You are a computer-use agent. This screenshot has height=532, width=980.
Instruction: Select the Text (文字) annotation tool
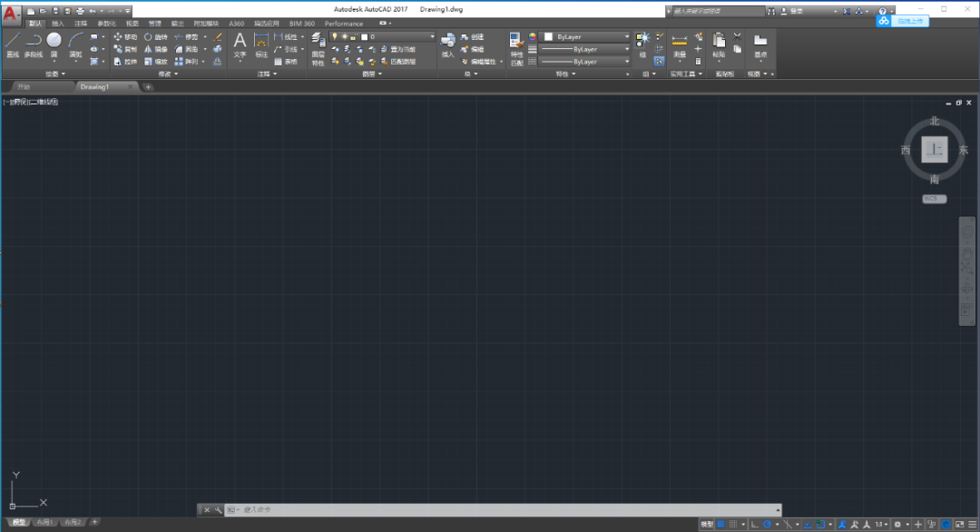(x=240, y=45)
